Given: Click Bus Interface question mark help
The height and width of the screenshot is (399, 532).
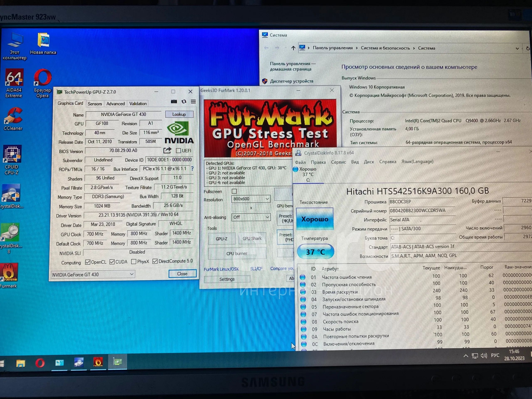Looking at the screenshot, I should click(x=192, y=169).
